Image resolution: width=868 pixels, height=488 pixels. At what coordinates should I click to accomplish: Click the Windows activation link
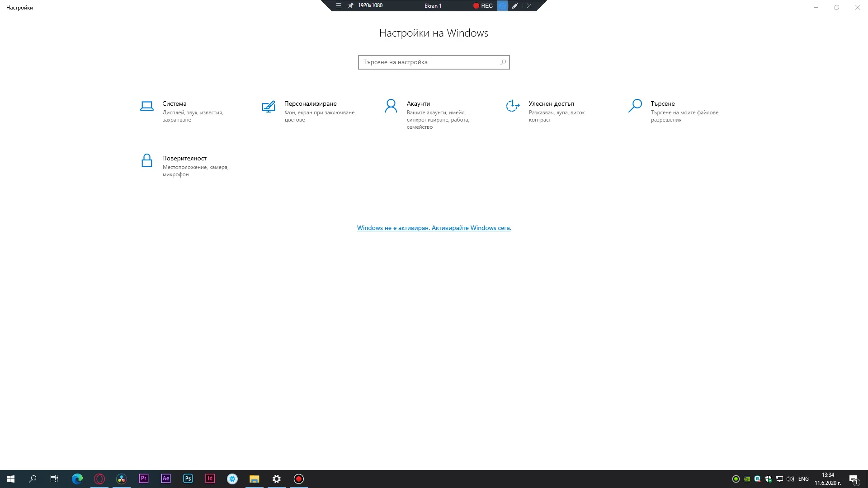(x=434, y=228)
